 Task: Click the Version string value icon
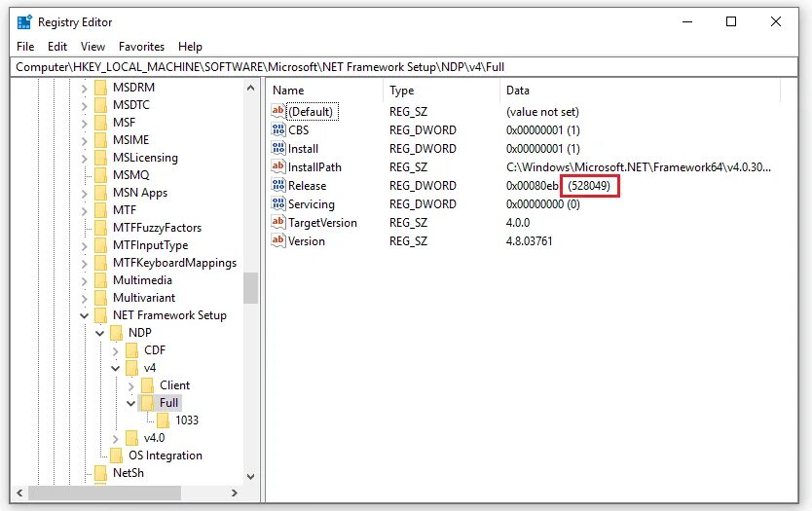[x=278, y=240]
